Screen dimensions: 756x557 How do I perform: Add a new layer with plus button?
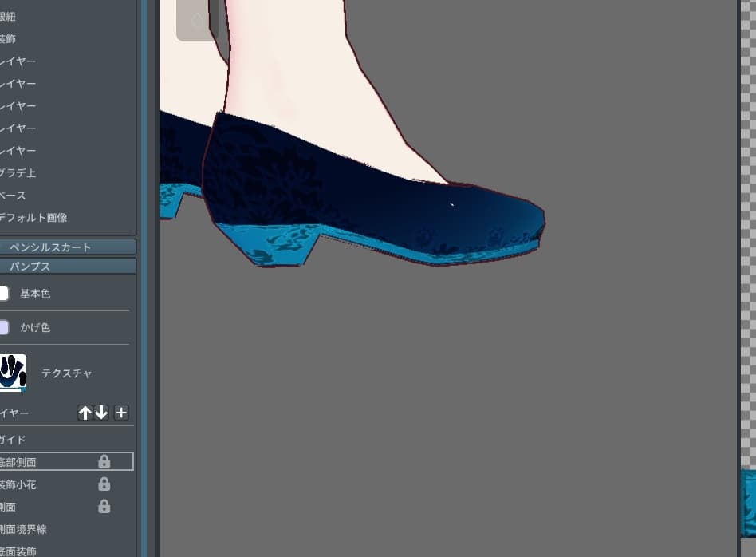(121, 413)
